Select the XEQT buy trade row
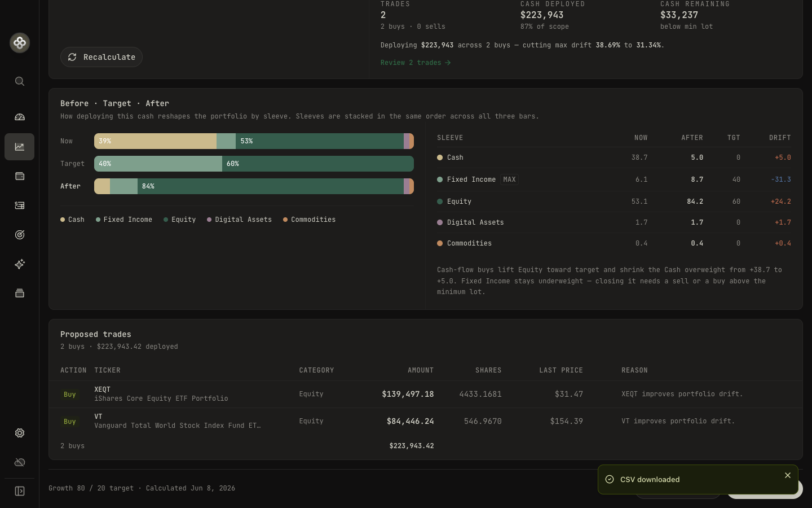The height and width of the screenshot is (508, 812). [426, 394]
